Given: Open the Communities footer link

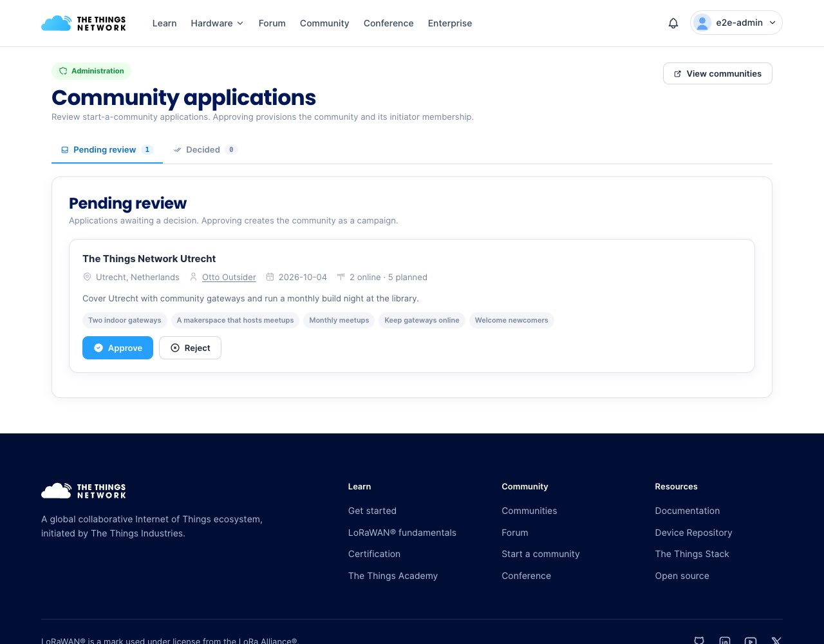Looking at the screenshot, I should tap(529, 511).
